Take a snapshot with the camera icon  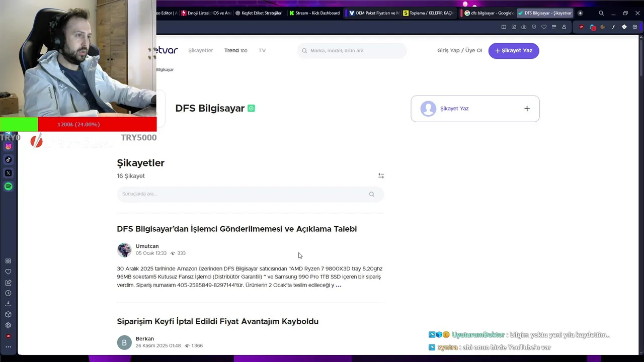tap(524, 27)
